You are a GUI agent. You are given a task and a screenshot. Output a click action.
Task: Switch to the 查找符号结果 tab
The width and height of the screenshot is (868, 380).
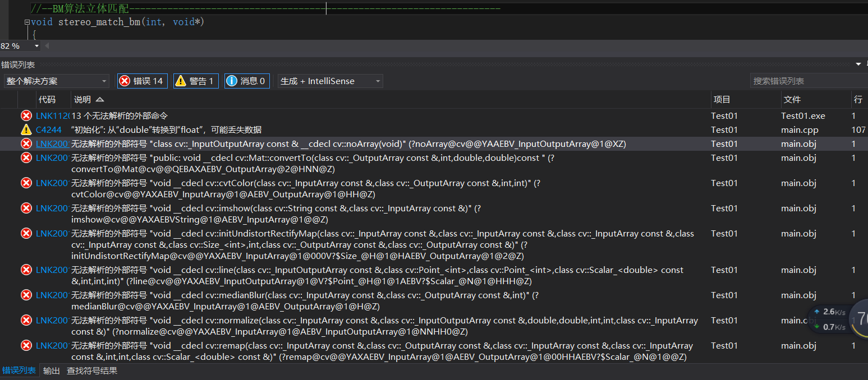tap(92, 371)
